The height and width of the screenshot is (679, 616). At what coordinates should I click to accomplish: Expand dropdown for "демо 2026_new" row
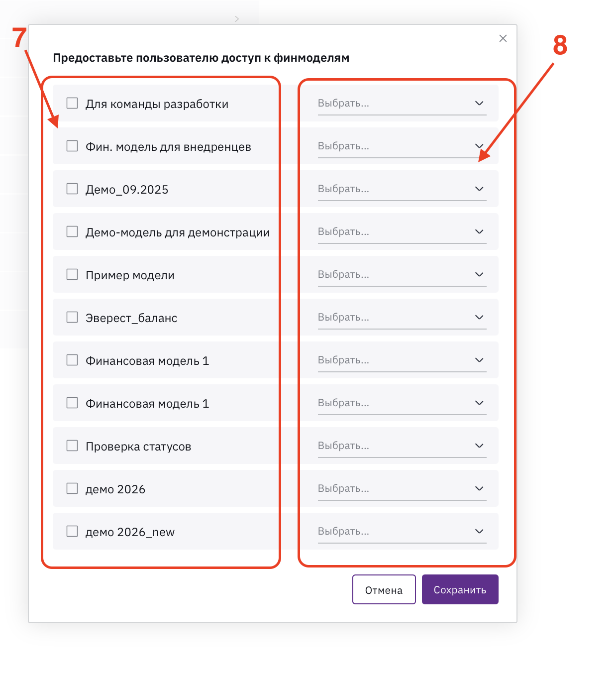pos(402,532)
